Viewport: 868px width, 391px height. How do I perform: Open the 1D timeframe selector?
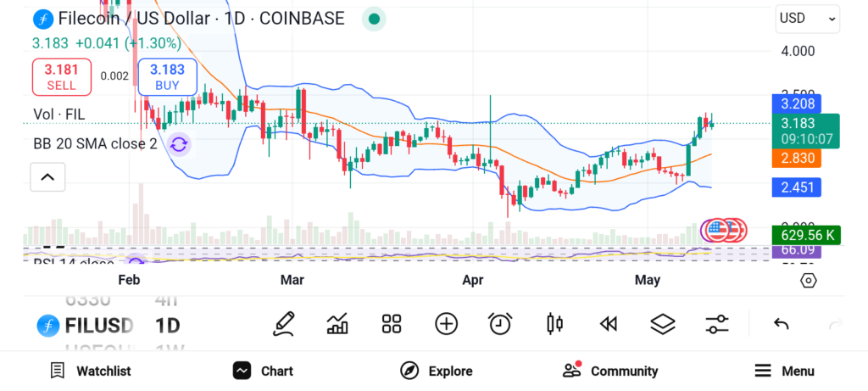tap(167, 326)
